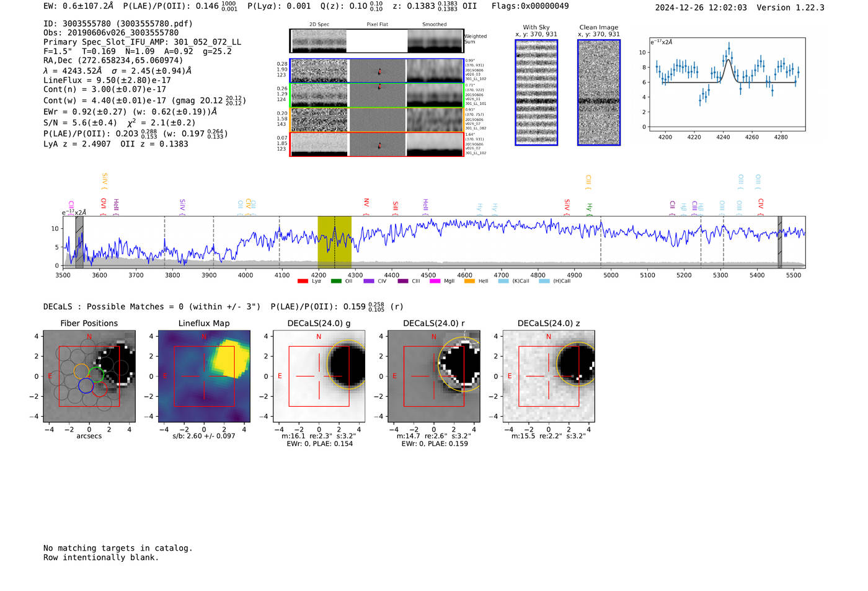Click the NV line label above spectrum
Image resolution: width=868 pixels, height=591 pixels.
click(x=366, y=203)
